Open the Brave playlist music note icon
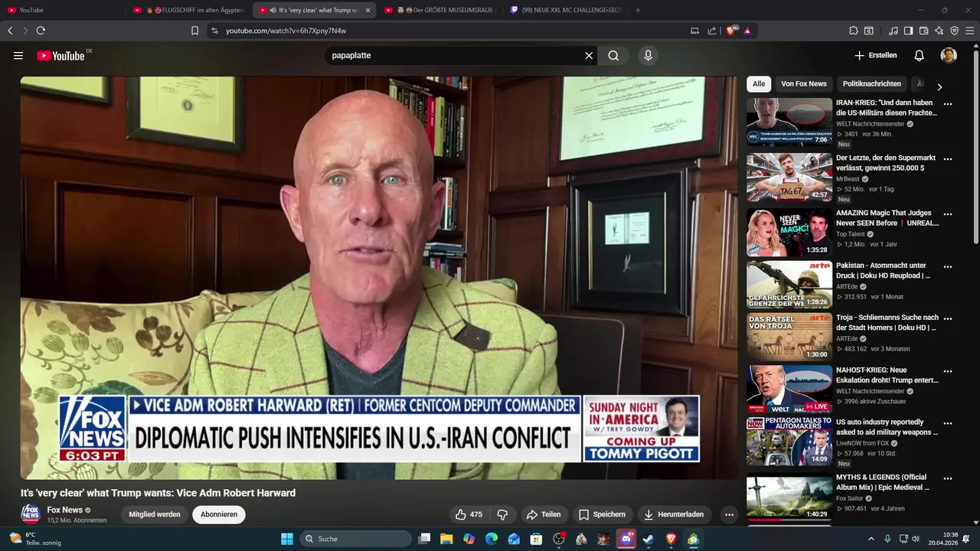The image size is (980, 551). tap(893, 31)
